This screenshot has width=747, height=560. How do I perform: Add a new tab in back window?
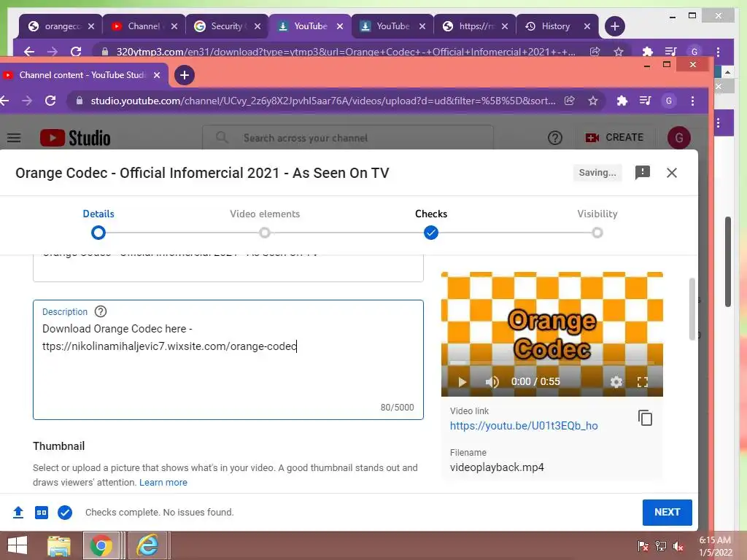click(x=614, y=26)
